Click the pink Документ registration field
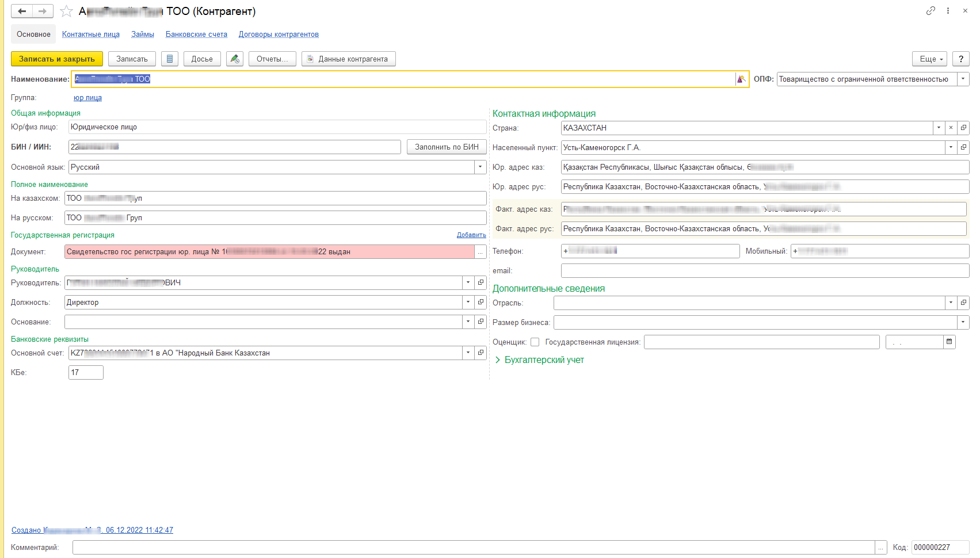 tap(269, 251)
